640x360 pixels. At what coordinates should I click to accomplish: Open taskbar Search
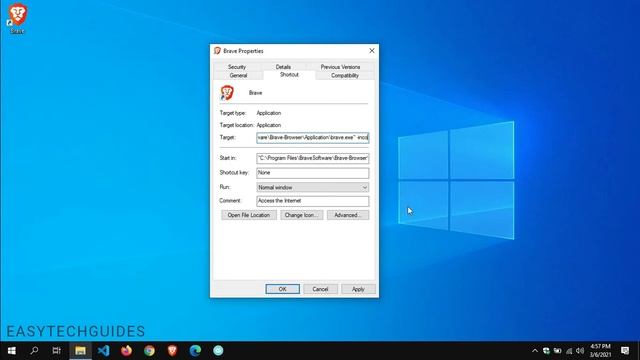pyautogui.click(x=34, y=351)
